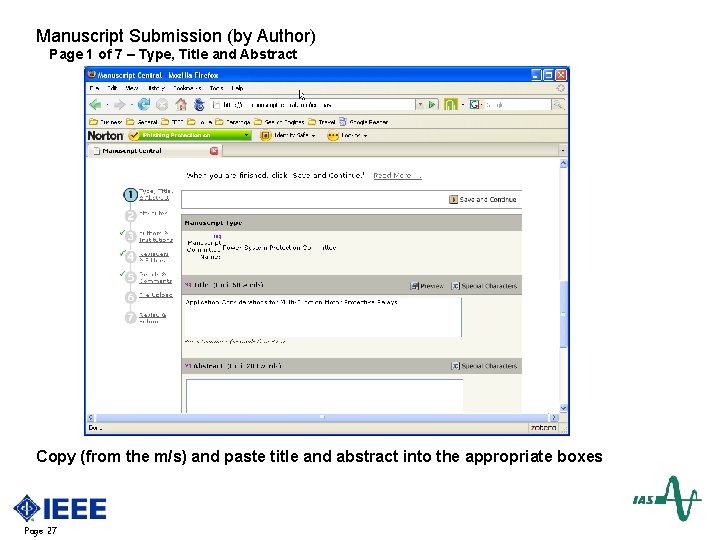The image size is (720, 540).
Task: Click the vertical scrollbar thumb
Action: (x=563, y=314)
